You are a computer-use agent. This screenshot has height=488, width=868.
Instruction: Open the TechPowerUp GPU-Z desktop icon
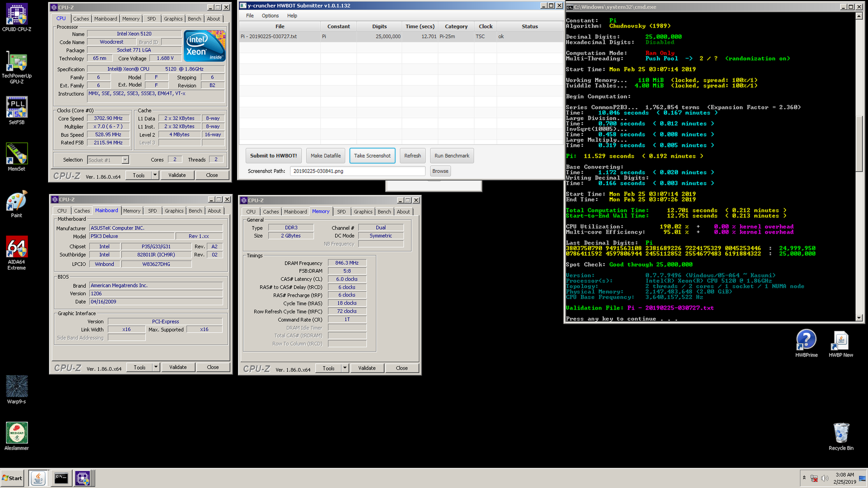(x=17, y=67)
